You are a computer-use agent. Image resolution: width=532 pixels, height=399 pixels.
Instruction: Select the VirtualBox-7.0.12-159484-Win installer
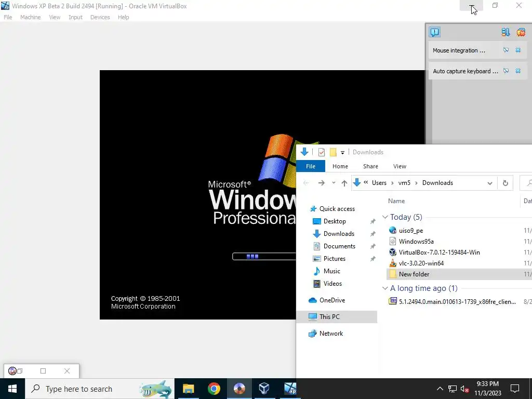[x=439, y=252]
